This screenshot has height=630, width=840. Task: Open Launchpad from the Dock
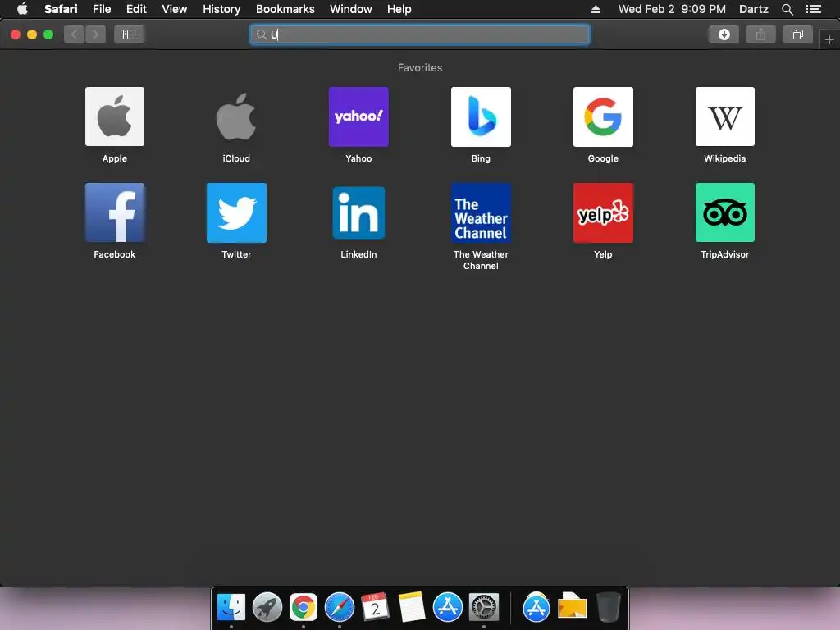tap(267, 608)
